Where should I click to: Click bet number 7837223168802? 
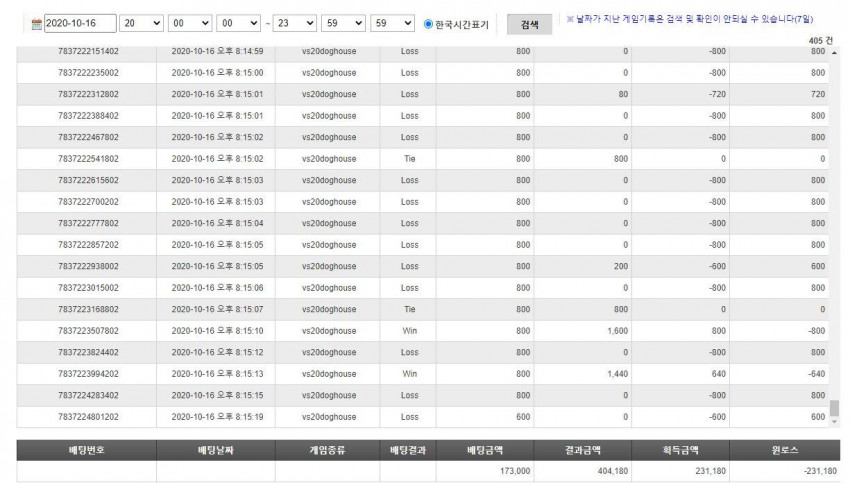pos(88,309)
